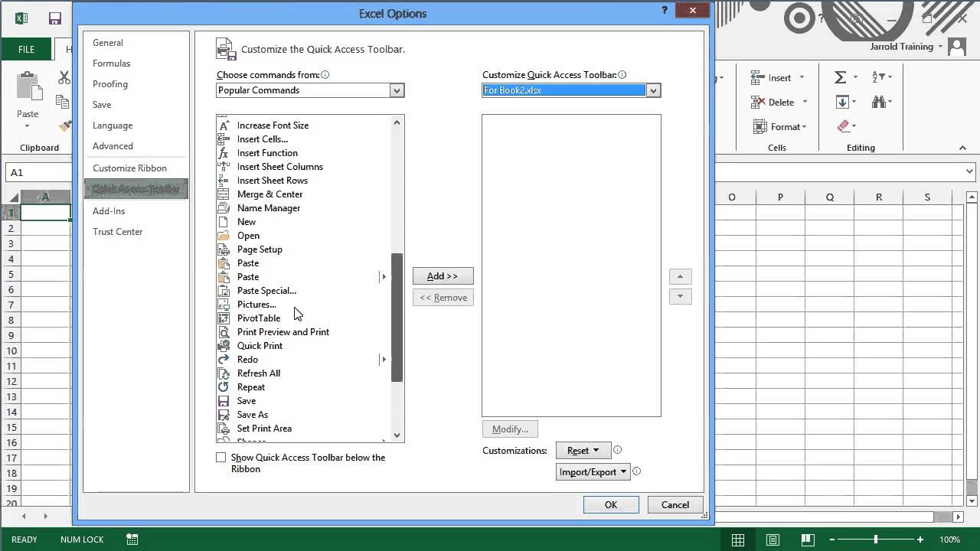The width and height of the screenshot is (980, 551).
Task: Click the Save icon in the title bar
Action: (x=54, y=18)
